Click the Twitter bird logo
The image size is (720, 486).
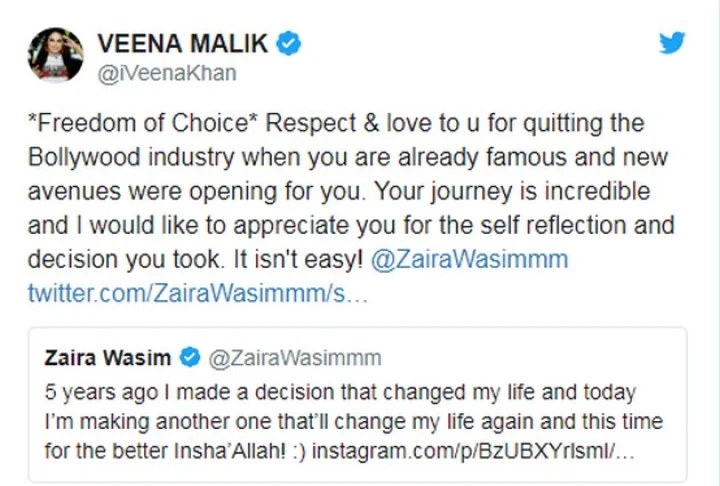click(x=672, y=43)
